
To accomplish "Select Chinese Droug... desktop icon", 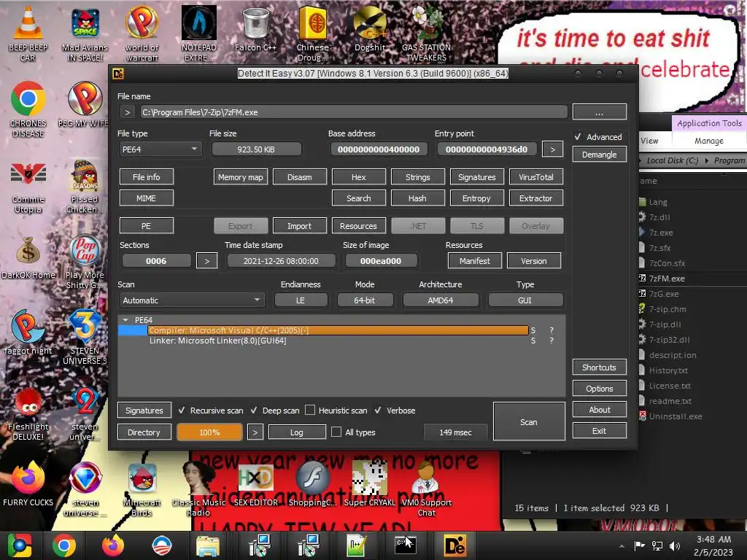I will (312, 34).
